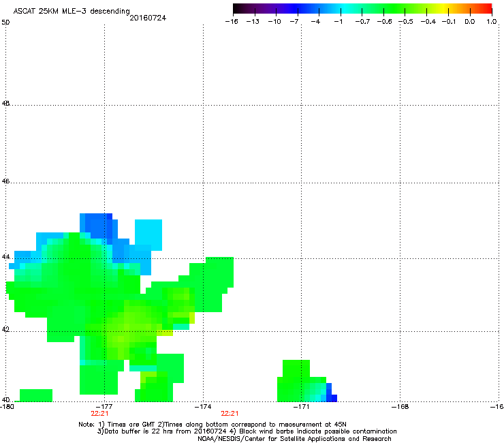Viewport: 504px width, 443px height.
Task: Click the -13 color scale label
Action: (x=253, y=22)
